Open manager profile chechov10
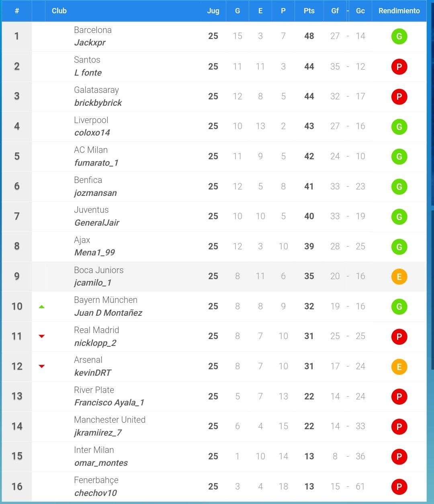This screenshot has width=434, height=504. [96, 493]
